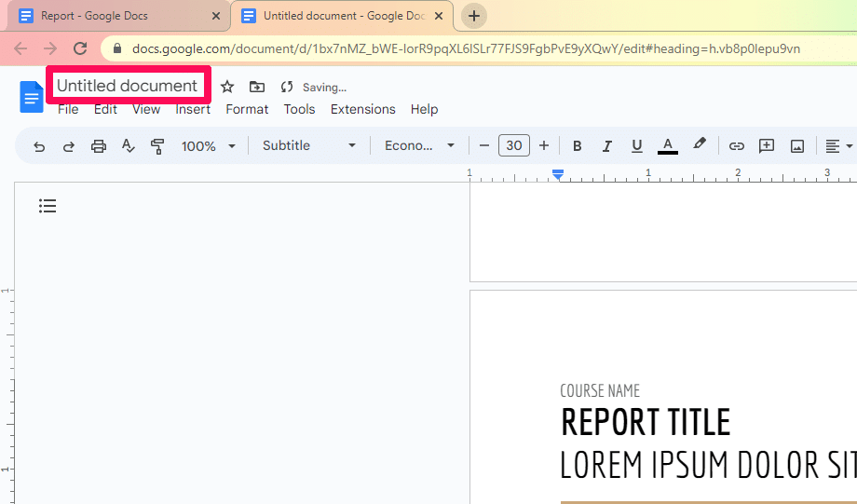Close the Report - Google Docs tab
Viewport: 857px width, 504px height.
[216, 16]
